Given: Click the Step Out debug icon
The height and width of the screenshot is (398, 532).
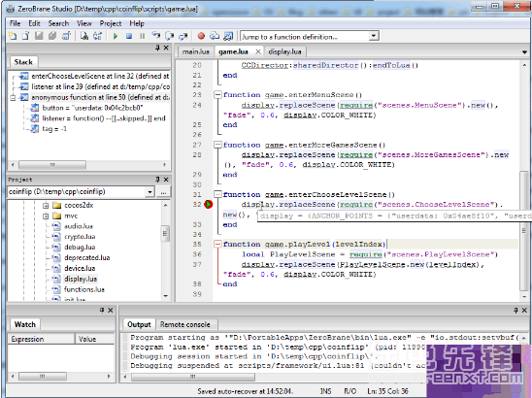Looking at the screenshot, I should click(183, 36).
